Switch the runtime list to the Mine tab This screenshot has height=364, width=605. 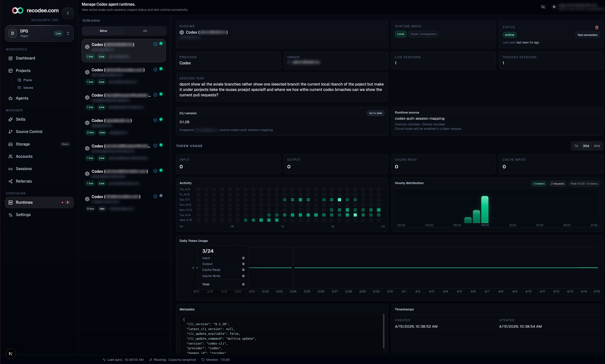tap(103, 31)
